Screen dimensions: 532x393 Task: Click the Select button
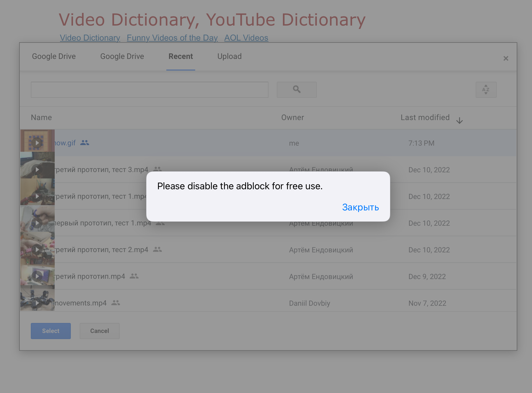pos(51,331)
